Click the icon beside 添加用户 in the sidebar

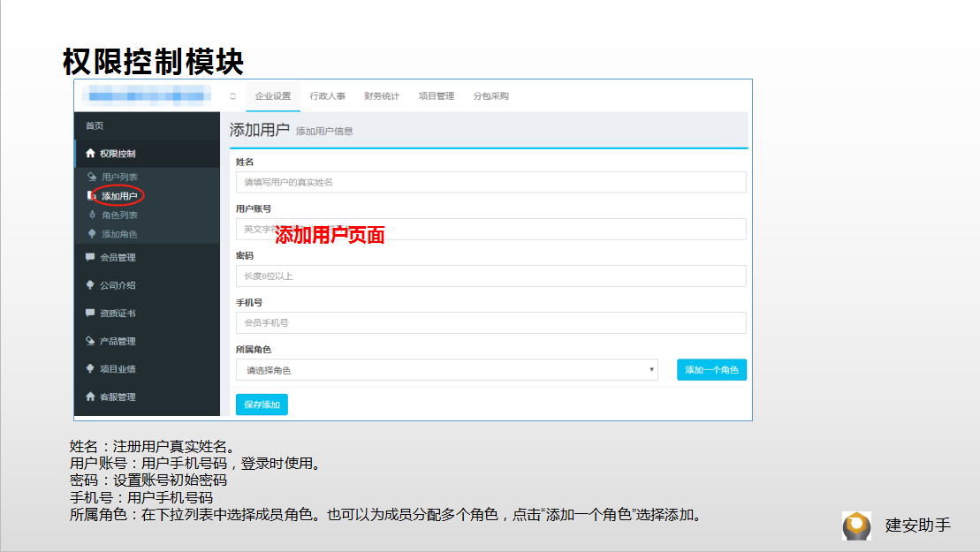click(x=92, y=195)
